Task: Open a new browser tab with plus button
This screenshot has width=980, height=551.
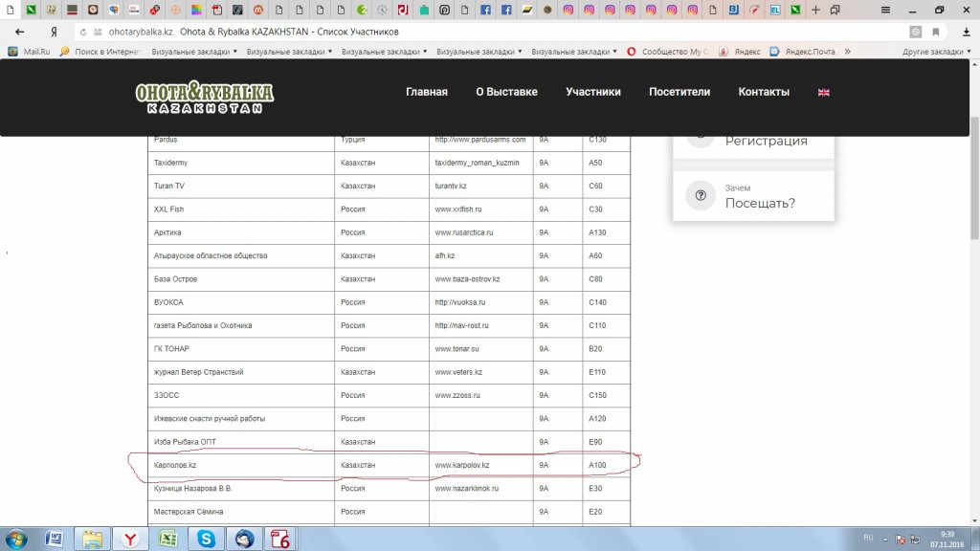Action: click(815, 10)
